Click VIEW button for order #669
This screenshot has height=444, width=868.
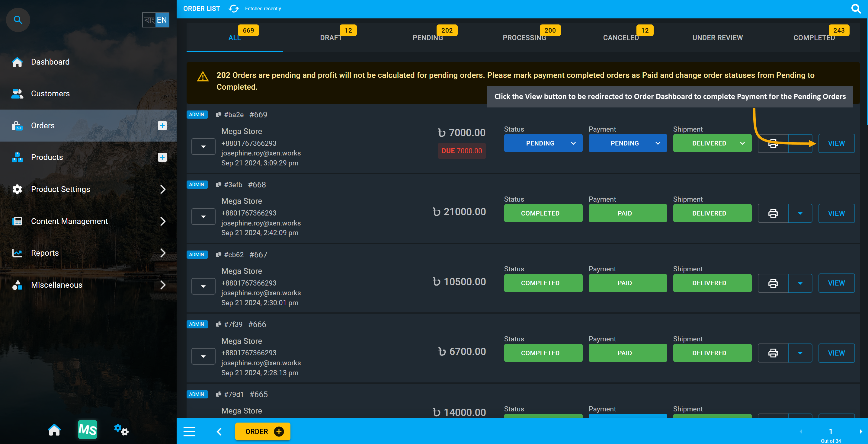(836, 143)
